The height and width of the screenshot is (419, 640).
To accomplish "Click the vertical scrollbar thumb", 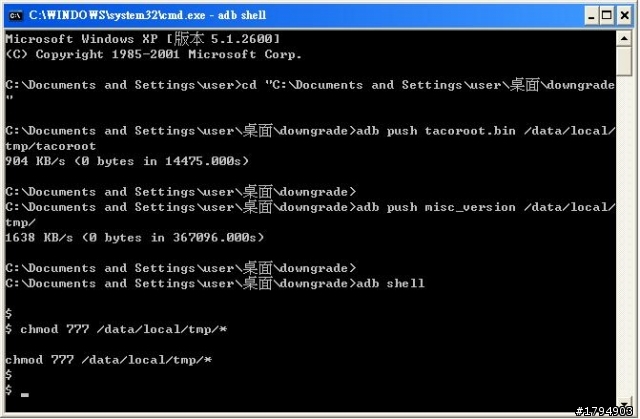I will pos(624,61).
